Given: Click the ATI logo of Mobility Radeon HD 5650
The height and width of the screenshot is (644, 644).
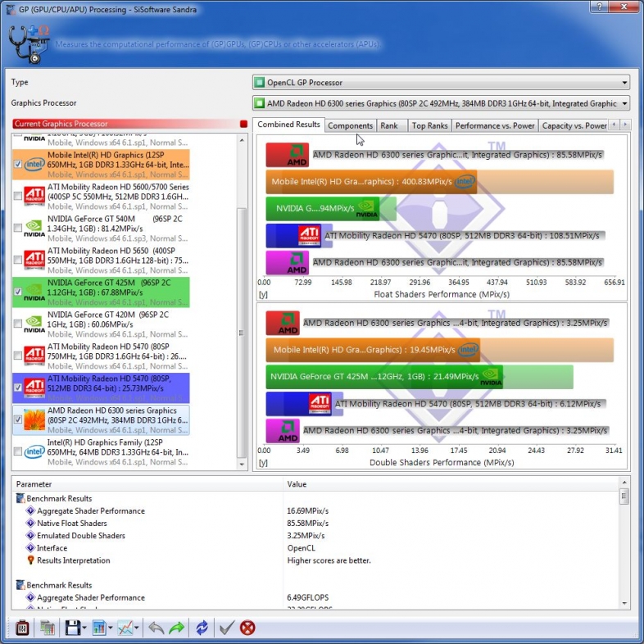Looking at the screenshot, I should click(34, 260).
